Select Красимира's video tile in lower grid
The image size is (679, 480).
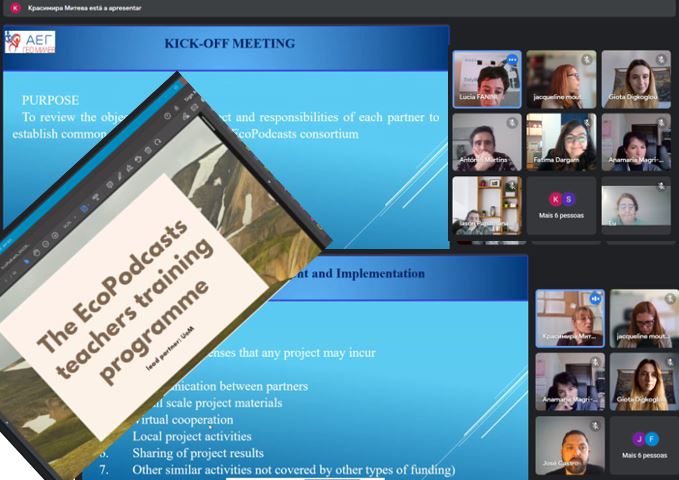click(569, 318)
